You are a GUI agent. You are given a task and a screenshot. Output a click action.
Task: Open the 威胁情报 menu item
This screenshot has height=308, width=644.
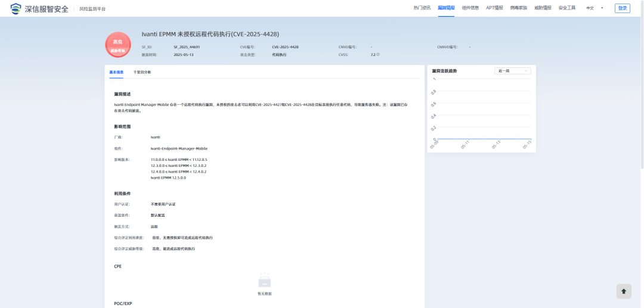543,8
